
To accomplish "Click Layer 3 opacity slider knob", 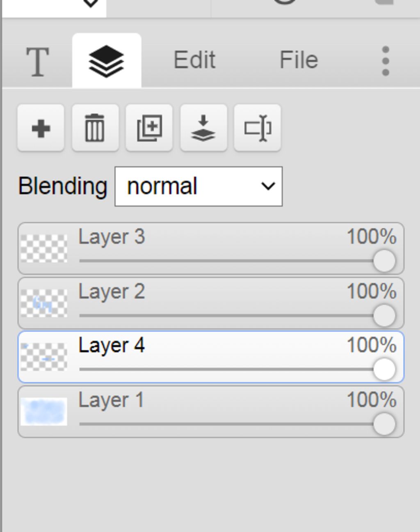I will (x=384, y=261).
